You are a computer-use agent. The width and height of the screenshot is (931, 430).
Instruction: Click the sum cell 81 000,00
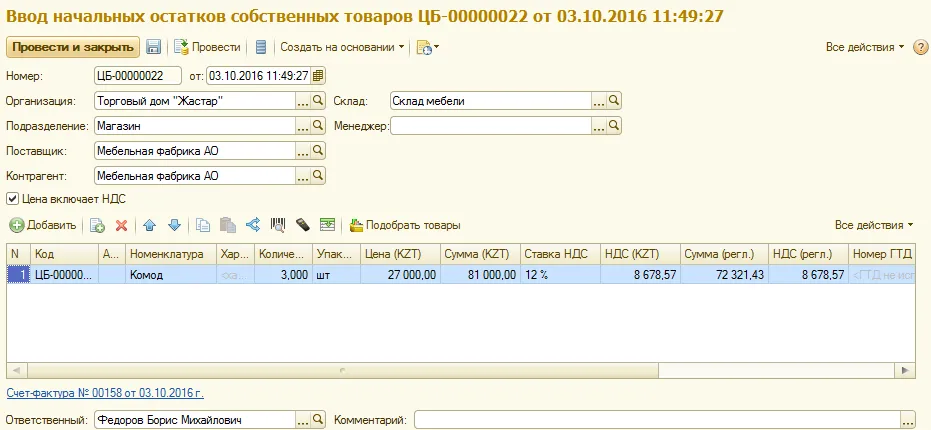point(480,275)
